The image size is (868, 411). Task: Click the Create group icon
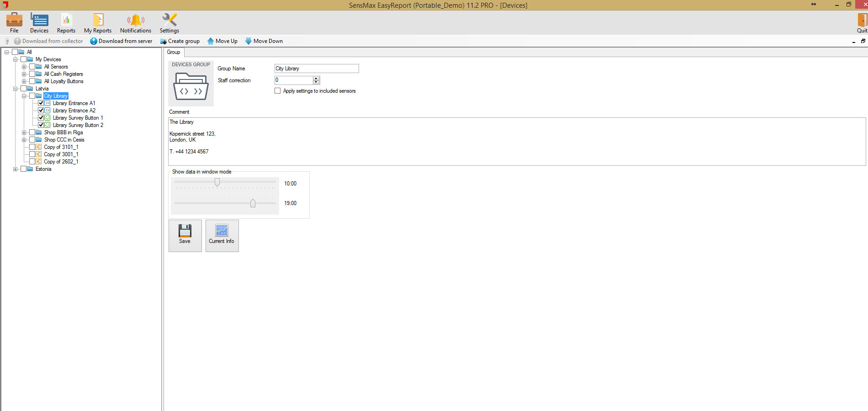(x=163, y=41)
